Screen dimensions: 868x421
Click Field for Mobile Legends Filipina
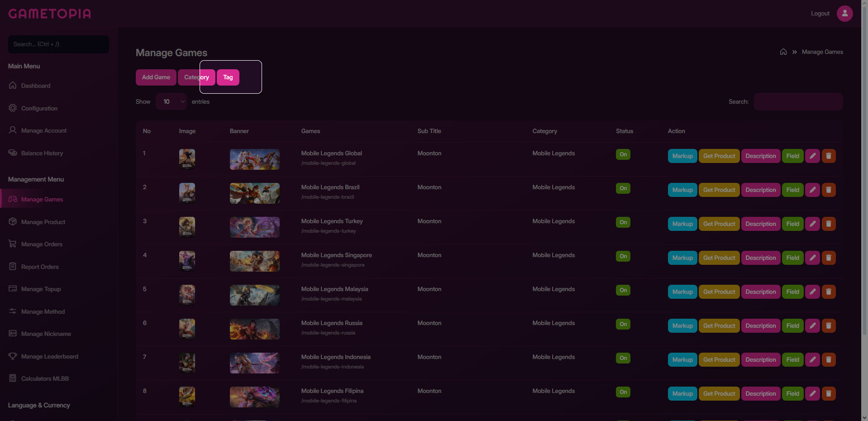click(x=793, y=393)
